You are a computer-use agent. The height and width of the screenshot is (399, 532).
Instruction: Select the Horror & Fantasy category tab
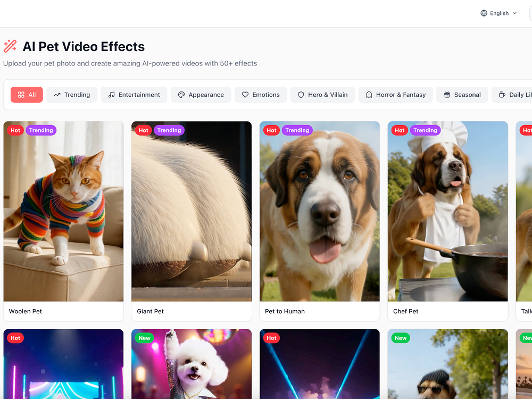(x=395, y=95)
